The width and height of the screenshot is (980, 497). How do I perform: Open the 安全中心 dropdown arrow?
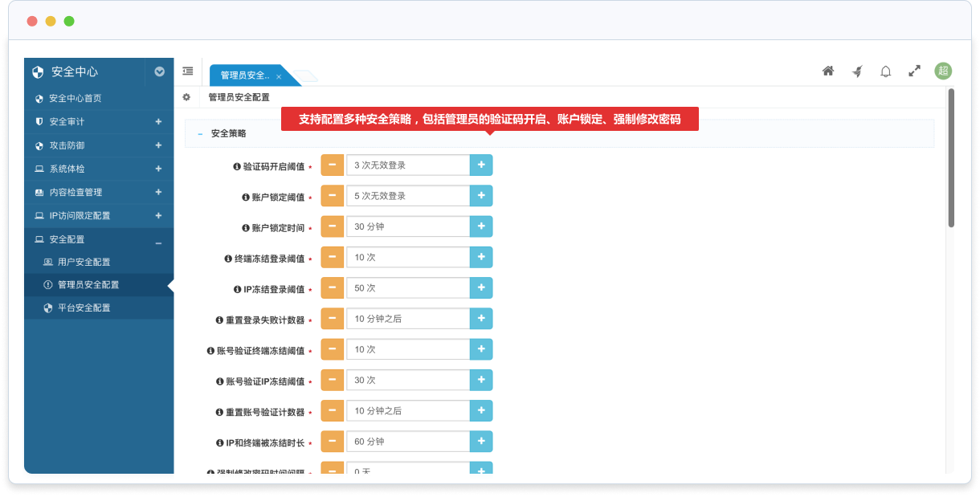click(159, 71)
